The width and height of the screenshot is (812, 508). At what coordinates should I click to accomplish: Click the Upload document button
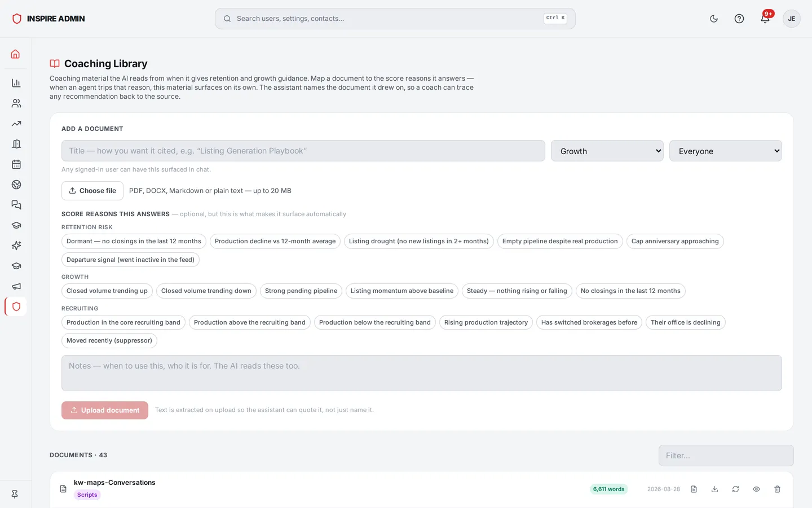click(x=105, y=410)
